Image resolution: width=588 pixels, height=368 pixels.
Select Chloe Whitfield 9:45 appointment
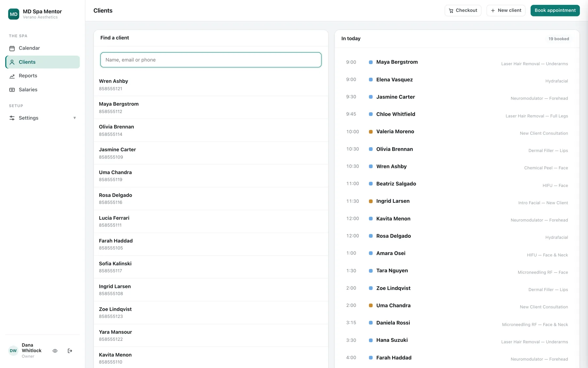[x=457, y=114]
